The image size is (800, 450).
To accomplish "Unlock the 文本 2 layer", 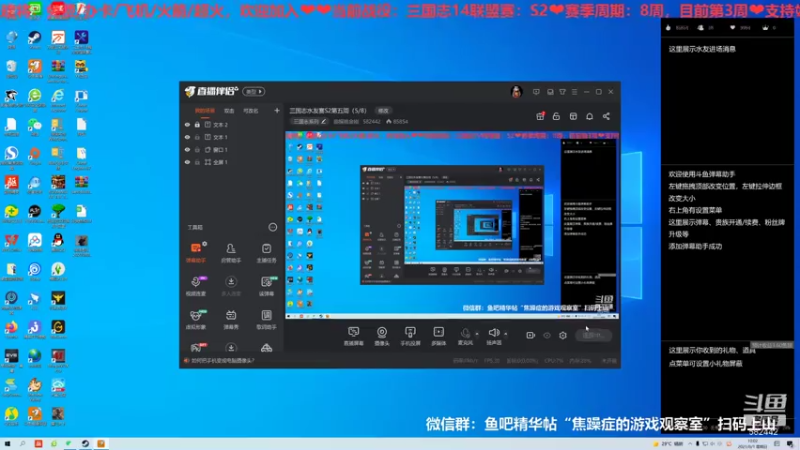I will (x=197, y=124).
